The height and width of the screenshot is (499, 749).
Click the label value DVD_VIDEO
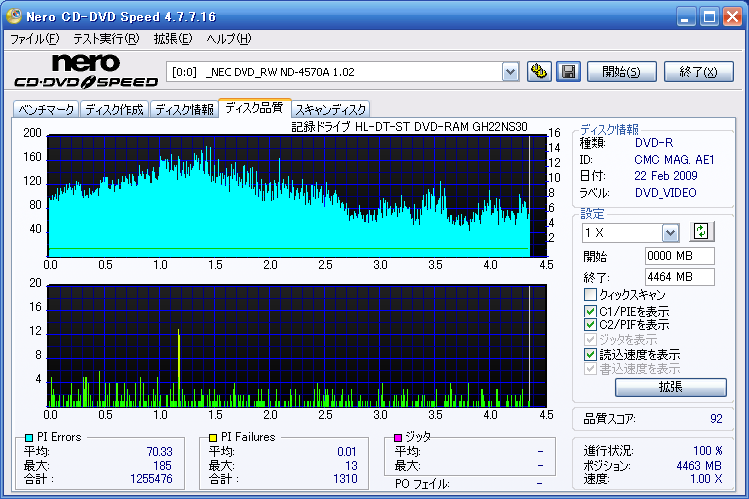665,193
